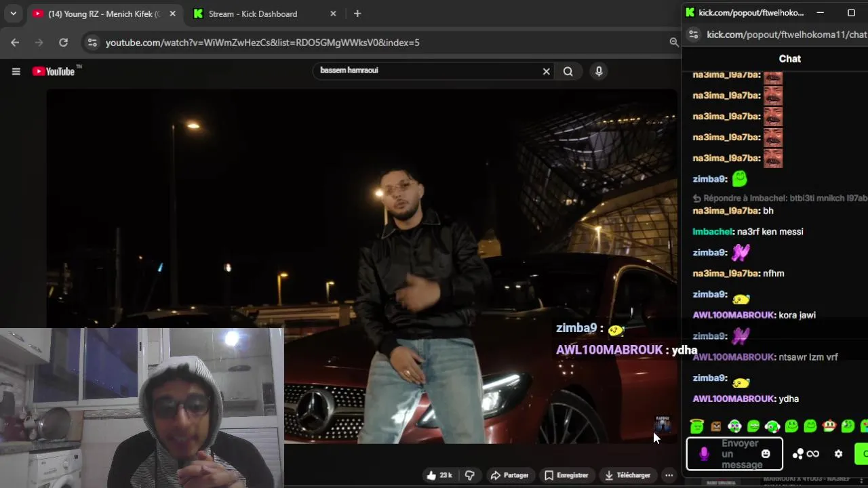Screen dimensions: 868x488
Task: Click zoom magnifier icon in address bar
Action: [x=674, y=42]
